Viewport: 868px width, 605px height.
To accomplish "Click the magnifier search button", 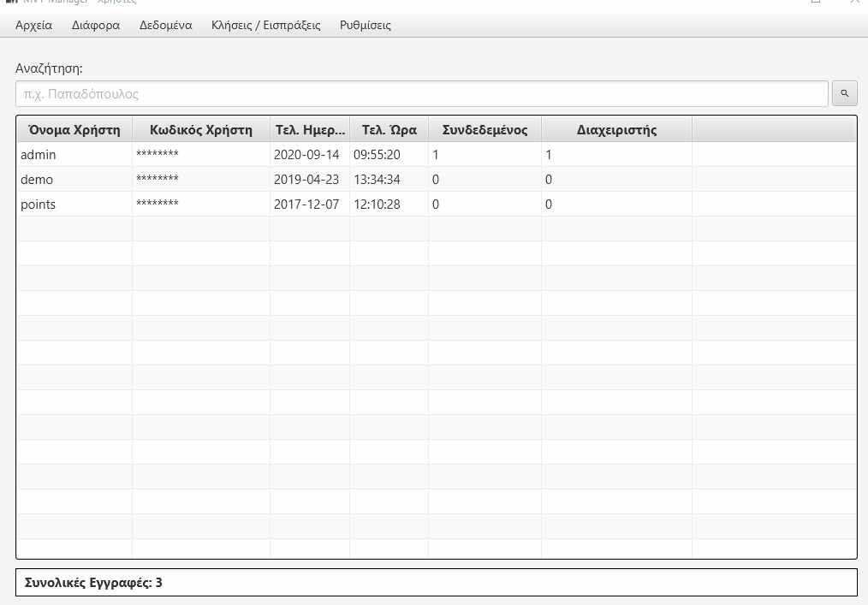I will tap(844, 93).
